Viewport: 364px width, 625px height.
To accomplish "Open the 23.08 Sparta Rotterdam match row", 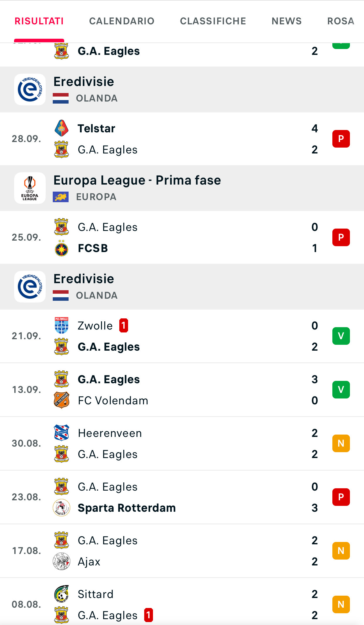I will point(182,497).
